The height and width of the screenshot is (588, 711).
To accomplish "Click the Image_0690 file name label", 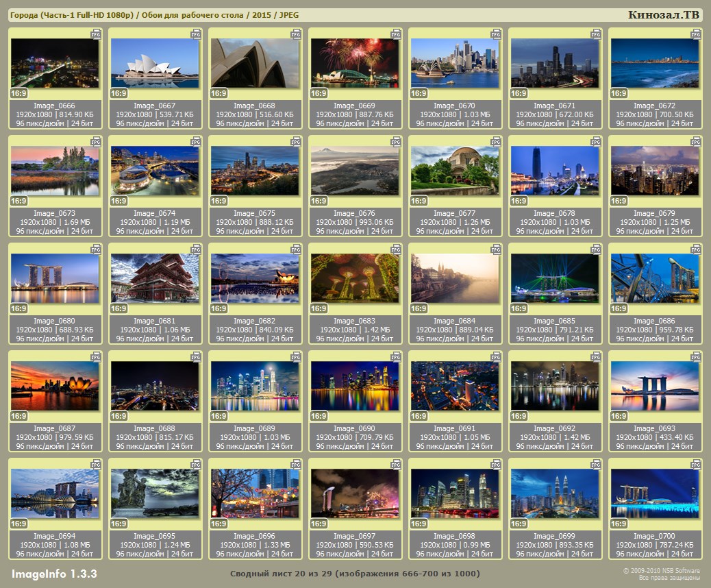I will (x=355, y=428).
